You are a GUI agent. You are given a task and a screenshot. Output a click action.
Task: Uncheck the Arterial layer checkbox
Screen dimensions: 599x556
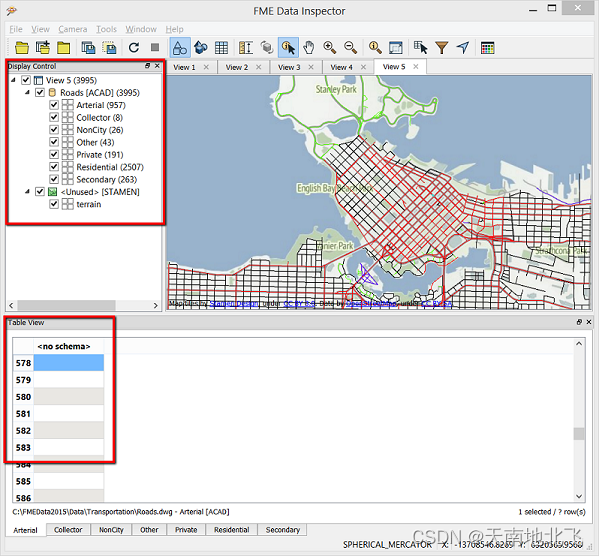point(54,105)
